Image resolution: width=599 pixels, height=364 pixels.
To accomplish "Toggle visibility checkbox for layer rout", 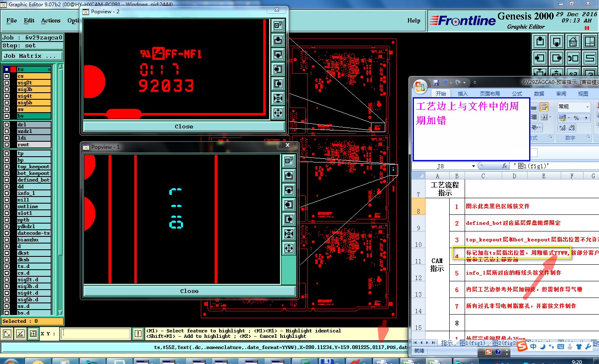I will click(7, 145).
